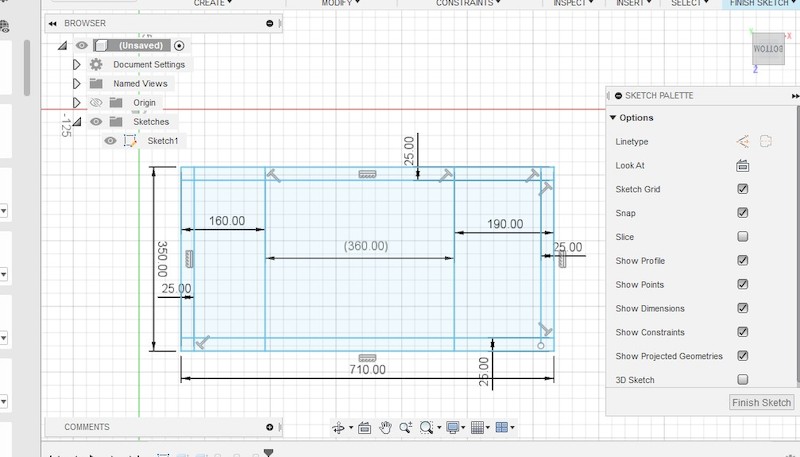
Task: Show the hidden Origin folder
Action: coord(96,103)
